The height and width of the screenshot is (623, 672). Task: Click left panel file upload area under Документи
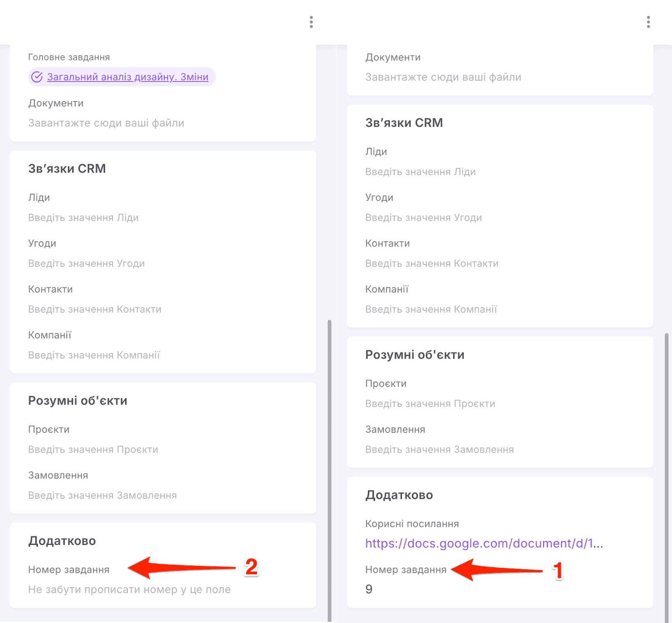coord(106,123)
